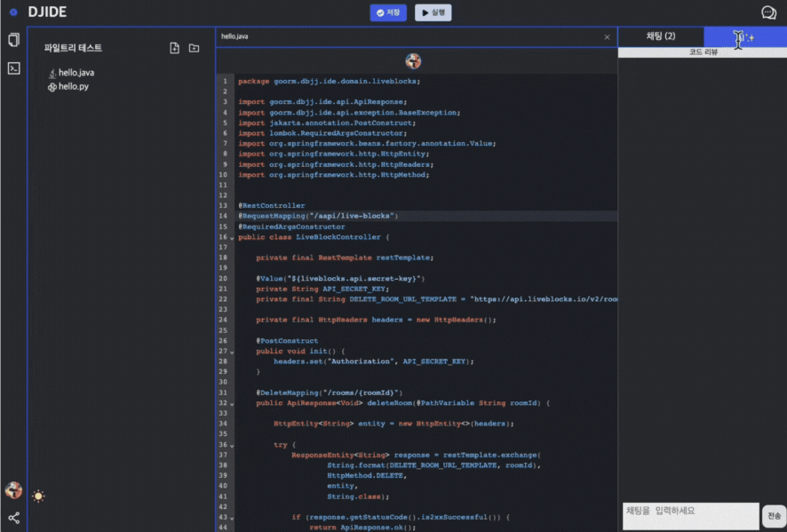This screenshot has width=787, height=532.
Task: Open the chat bubble icon top right
Action: click(768, 12)
